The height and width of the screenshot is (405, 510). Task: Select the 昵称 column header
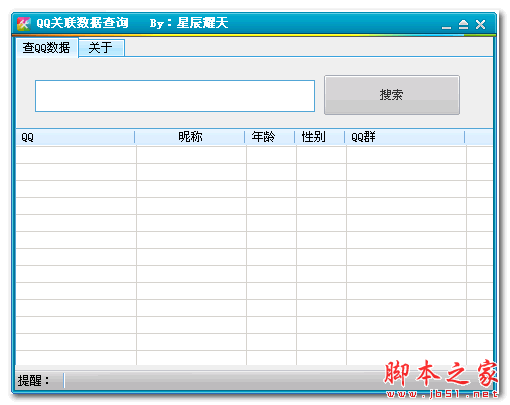[190, 137]
